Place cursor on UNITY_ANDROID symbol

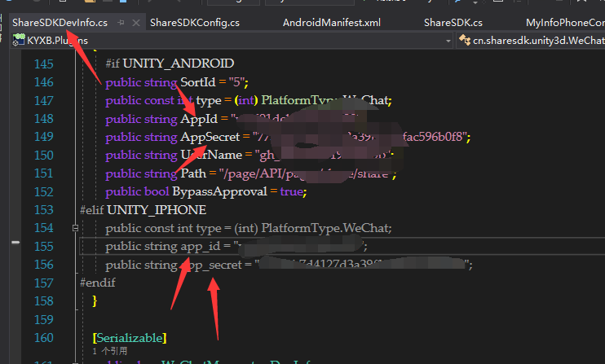[x=179, y=64]
